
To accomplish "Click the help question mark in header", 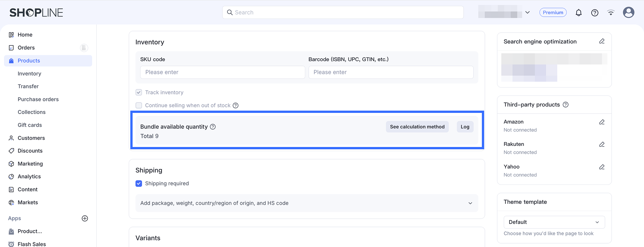I will tap(595, 13).
